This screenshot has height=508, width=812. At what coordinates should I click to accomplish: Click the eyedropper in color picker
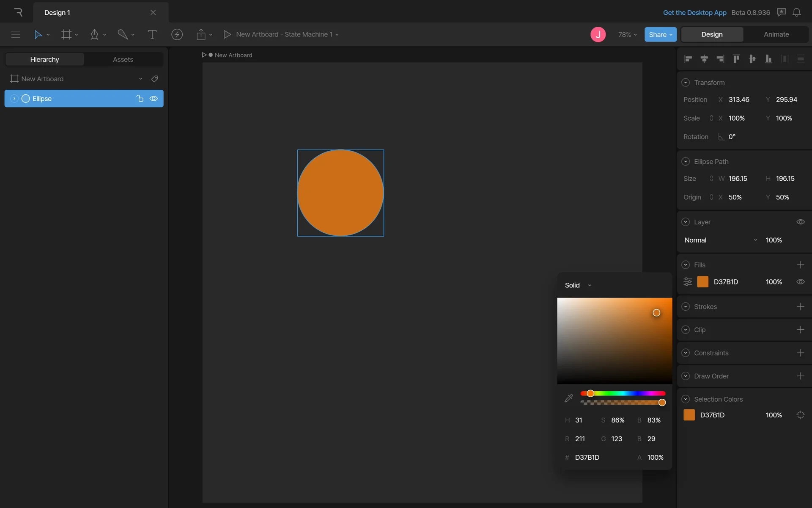click(568, 398)
